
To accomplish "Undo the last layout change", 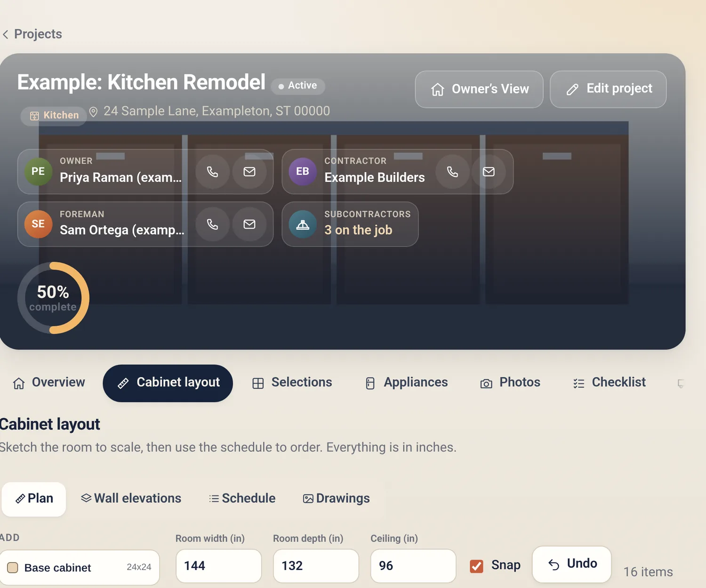I will coord(572,564).
